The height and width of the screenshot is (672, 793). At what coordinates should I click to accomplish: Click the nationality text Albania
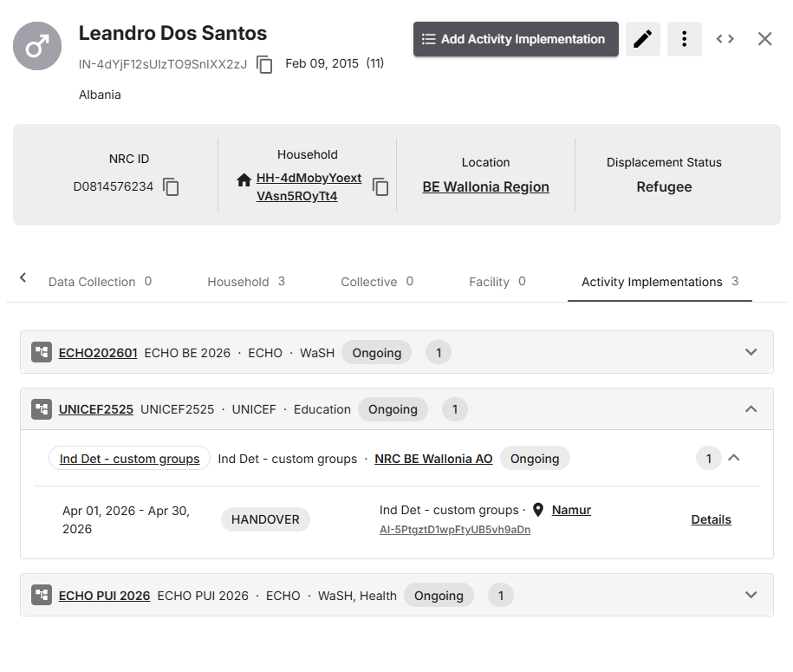[x=100, y=95]
